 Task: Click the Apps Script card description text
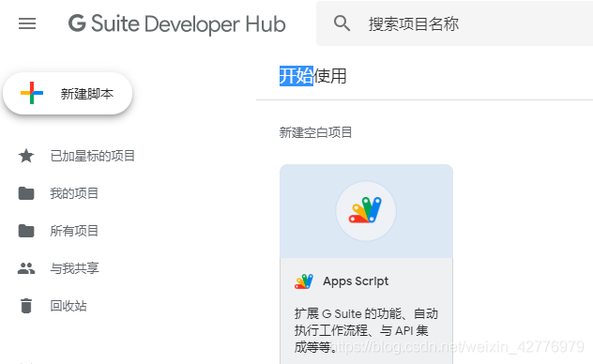click(x=366, y=330)
